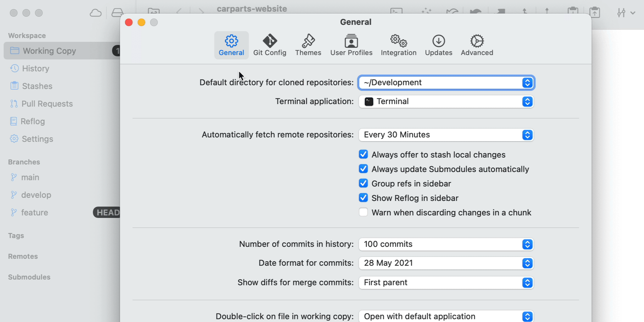Change the date format for commits dropdown
The image size is (644, 322).
[446, 263]
